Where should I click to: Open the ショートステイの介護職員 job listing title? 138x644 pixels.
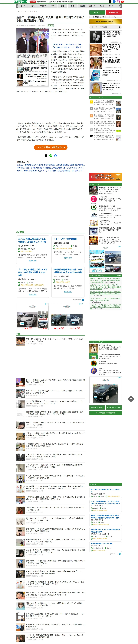coord(65,239)
